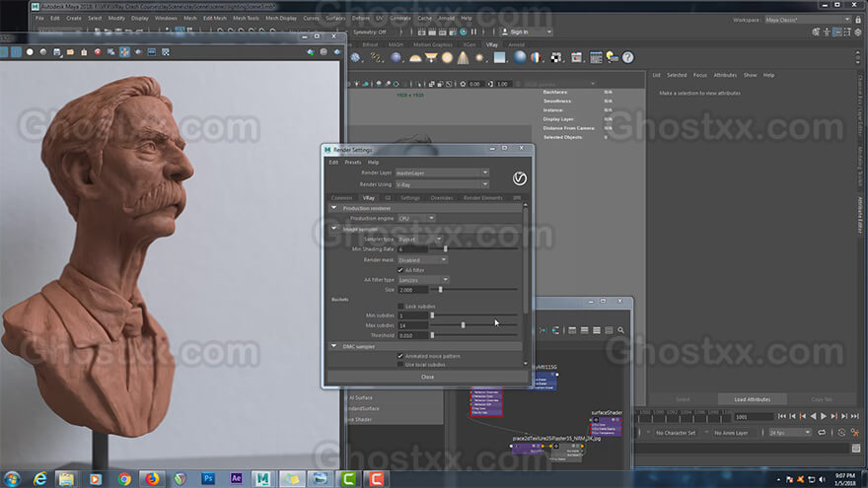
Task: Click the Threshold value field
Action: tap(413, 335)
